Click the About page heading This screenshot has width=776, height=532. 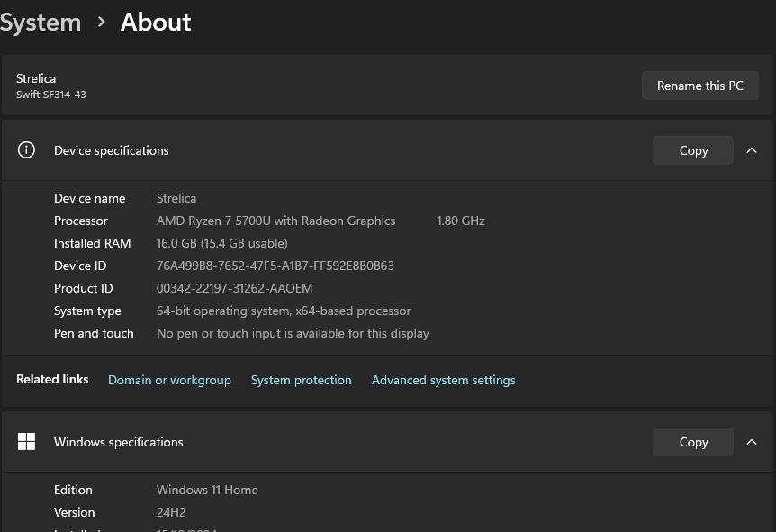tap(156, 22)
